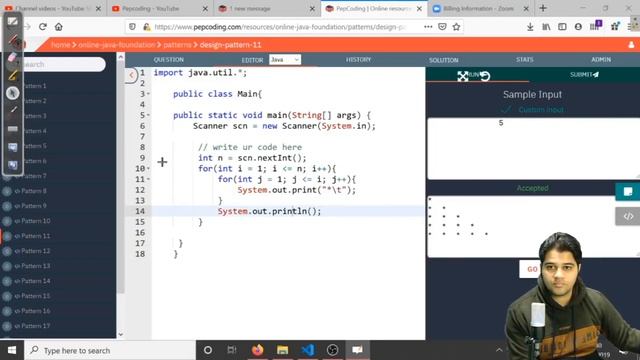Viewport: 640px width, 360px height.
Task: Expand the editor with the fullscreen arrows icon
Action: (462, 76)
